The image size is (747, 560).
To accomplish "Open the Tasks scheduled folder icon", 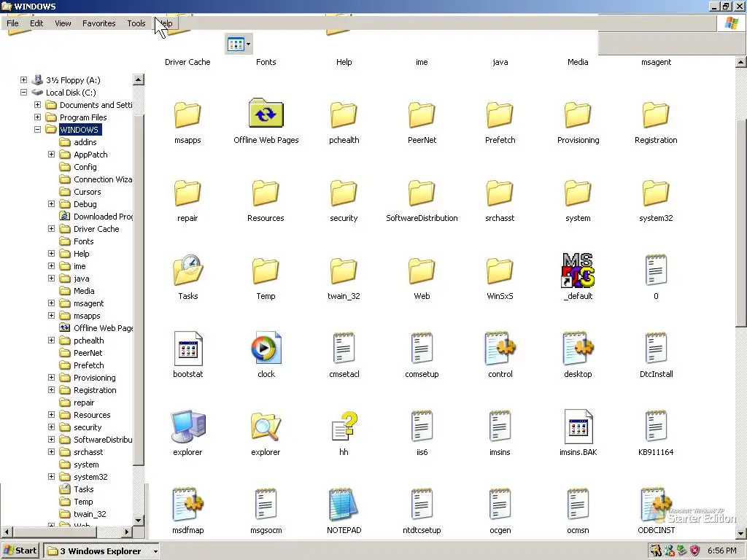I will coord(187,270).
